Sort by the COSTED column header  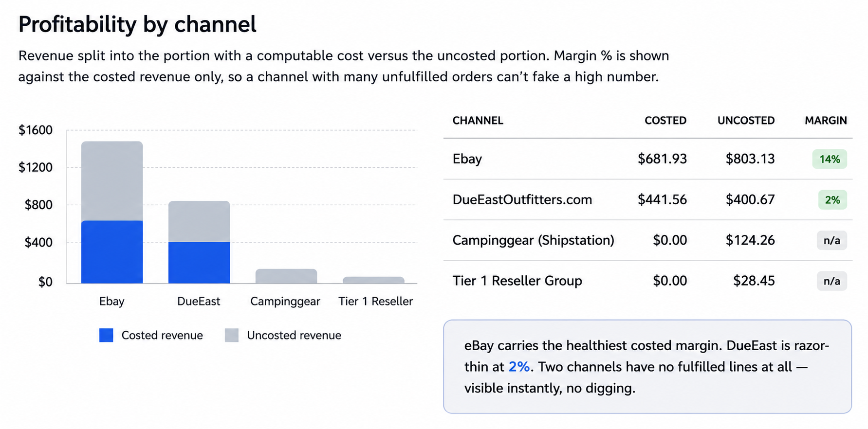(x=665, y=121)
